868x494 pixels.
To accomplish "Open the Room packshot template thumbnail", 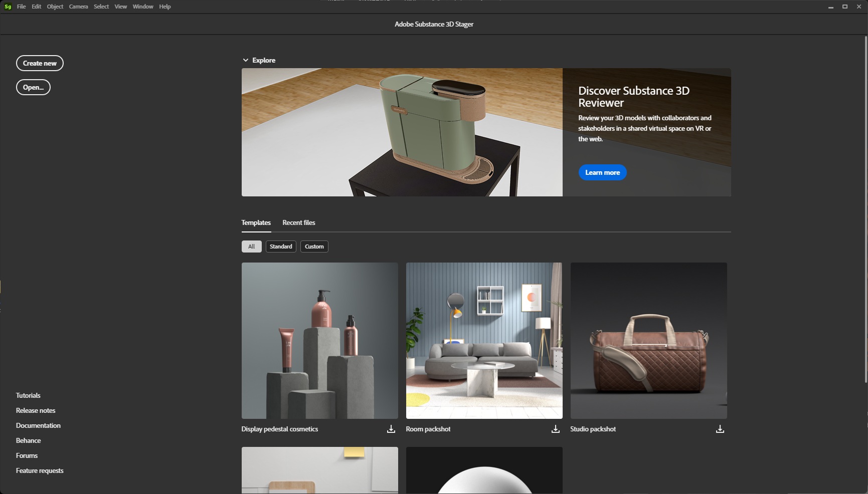I will 484,341.
